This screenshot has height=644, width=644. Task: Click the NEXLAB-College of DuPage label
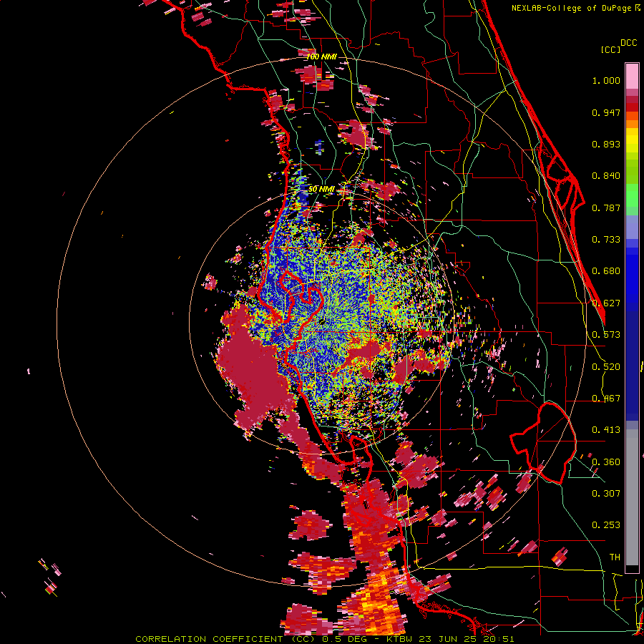click(576, 8)
